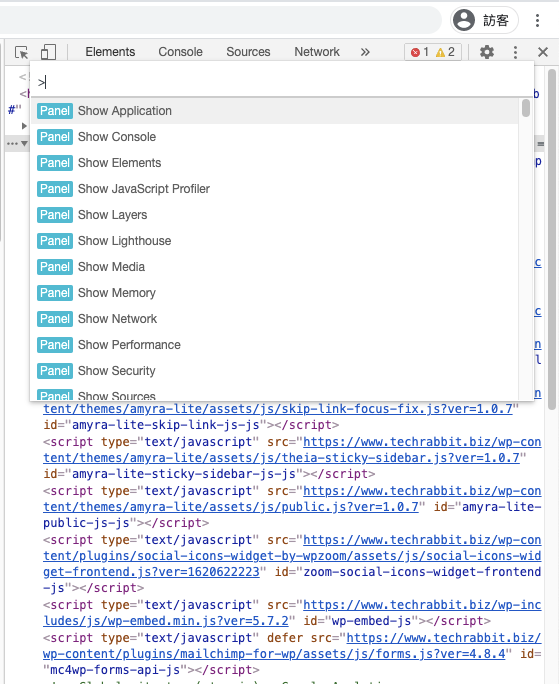The image size is (559, 684).
Task: Switch to the Sources tab
Action: [248, 52]
